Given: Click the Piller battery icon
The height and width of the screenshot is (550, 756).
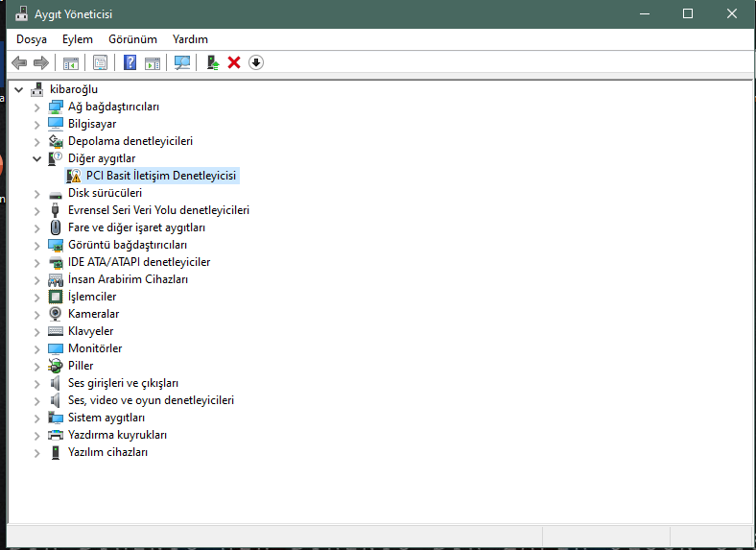Looking at the screenshot, I should click(56, 366).
